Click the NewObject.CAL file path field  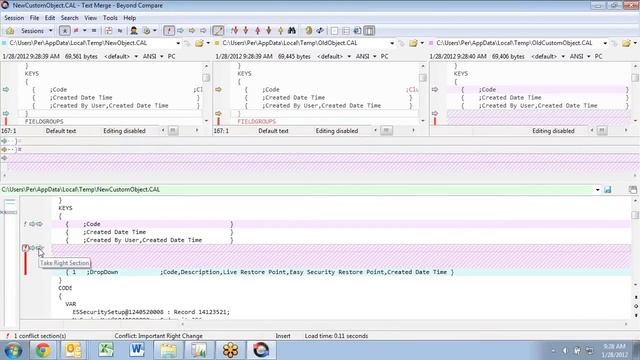(x=92, y=43)
